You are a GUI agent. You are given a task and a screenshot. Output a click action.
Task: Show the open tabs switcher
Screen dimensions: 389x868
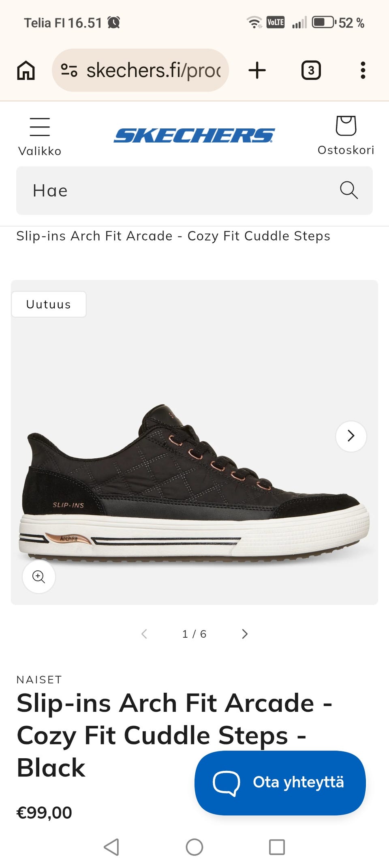pos(311,70)
